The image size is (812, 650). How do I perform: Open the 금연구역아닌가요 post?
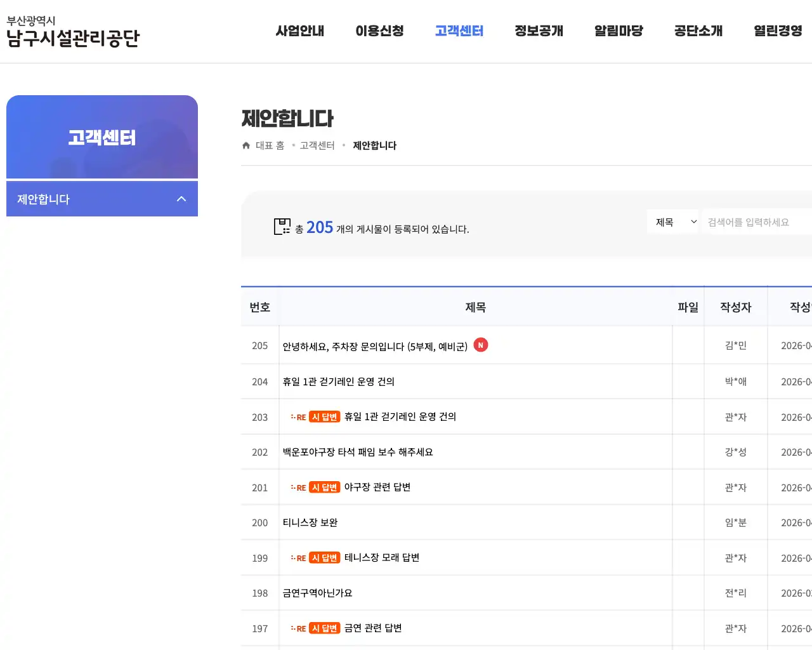[317, 593]
